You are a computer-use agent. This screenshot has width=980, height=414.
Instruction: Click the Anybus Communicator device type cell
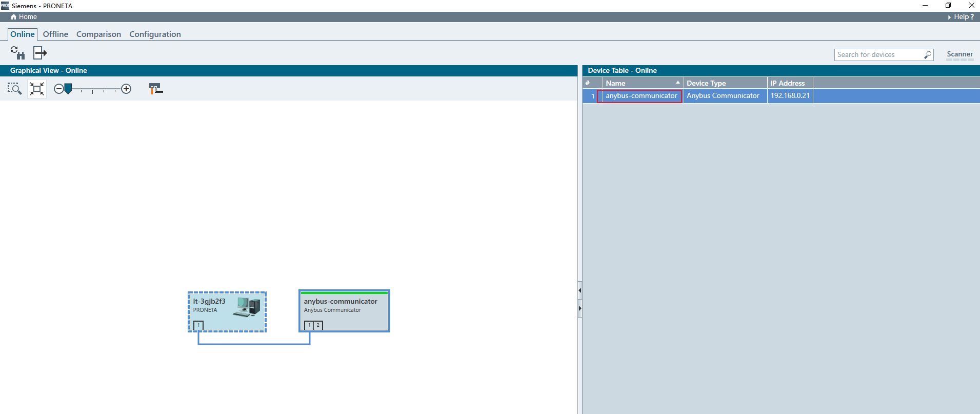coord(725,96)
